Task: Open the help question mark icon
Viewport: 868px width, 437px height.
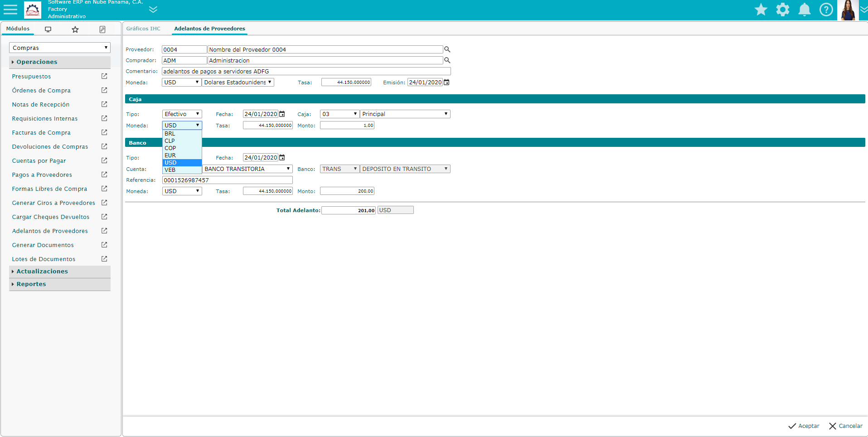Action: (x=826, y=10)
